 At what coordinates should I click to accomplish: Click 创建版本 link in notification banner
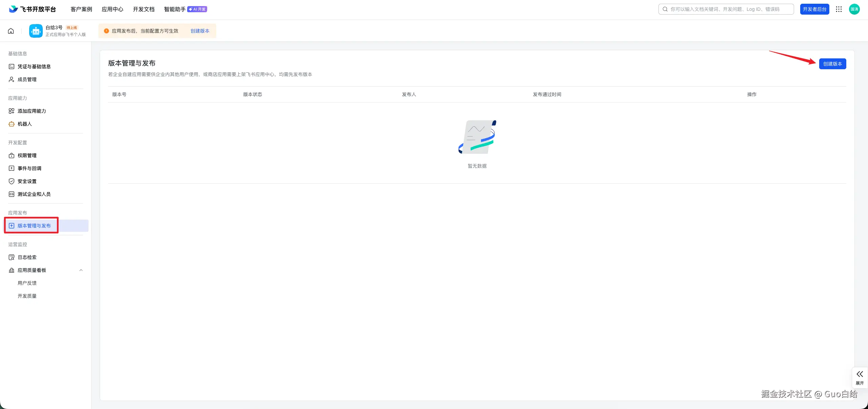(200, 31)
